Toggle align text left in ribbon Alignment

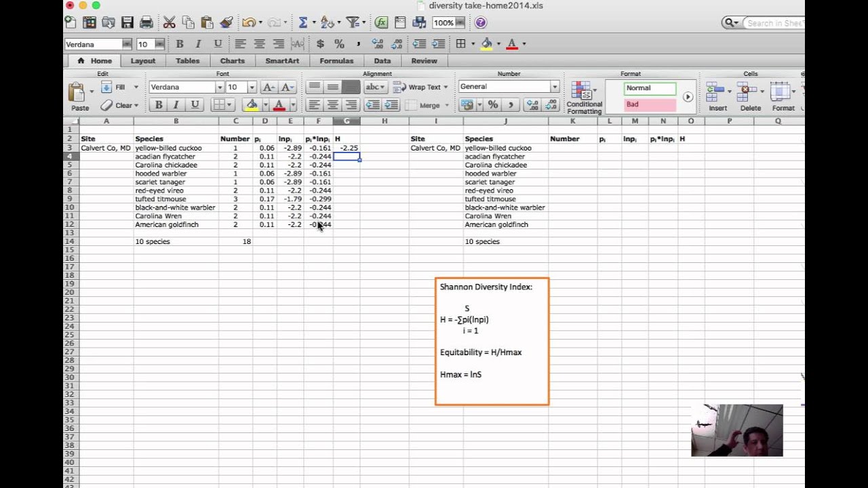(x=314, y=105)
